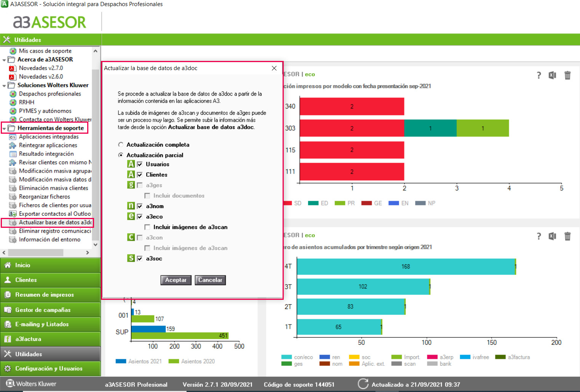Open Información del entorno item
Viewport: 580px width, 392px height.
pyautogui.click(x=50, y=240)
